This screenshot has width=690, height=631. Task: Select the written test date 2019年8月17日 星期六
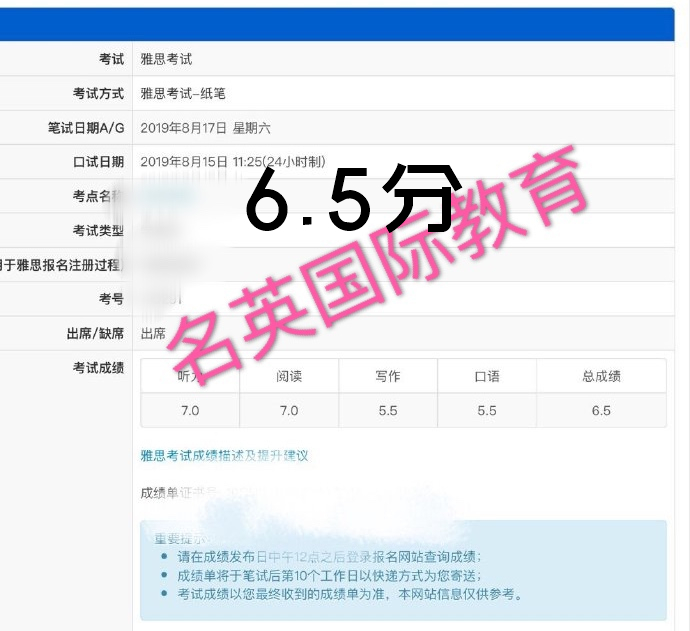click(205, 128)
